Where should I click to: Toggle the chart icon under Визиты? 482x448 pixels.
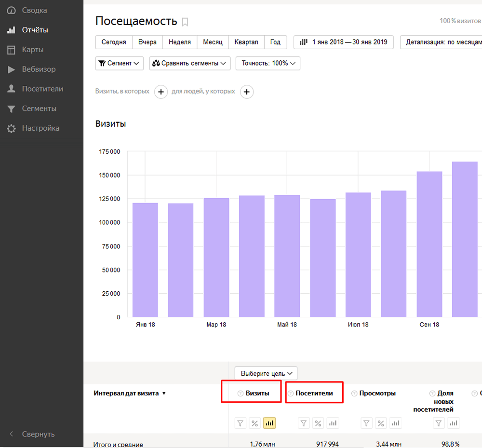269,423
